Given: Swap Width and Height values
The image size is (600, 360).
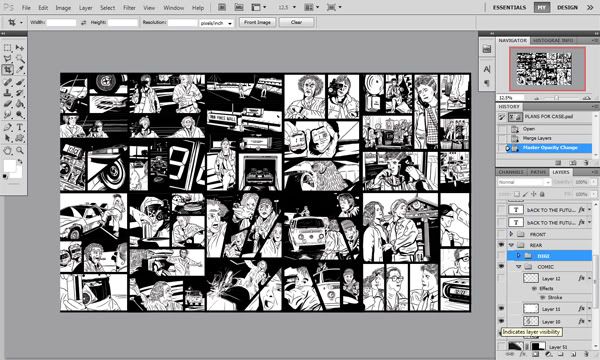Looking at the screenshot, I should coord(83,23).
